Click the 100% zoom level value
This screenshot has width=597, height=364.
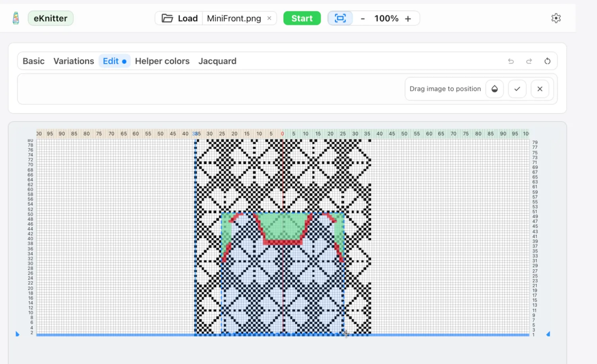point(386,19)
